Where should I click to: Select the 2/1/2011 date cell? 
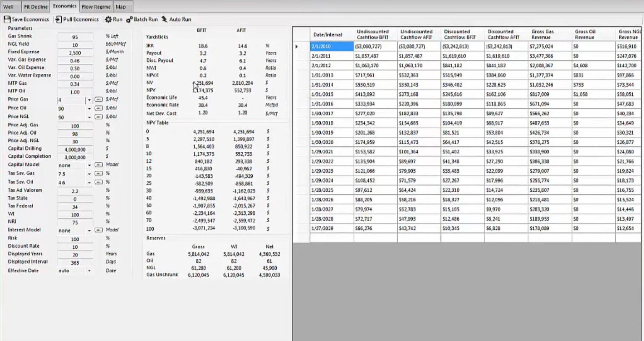click(332, 56)
